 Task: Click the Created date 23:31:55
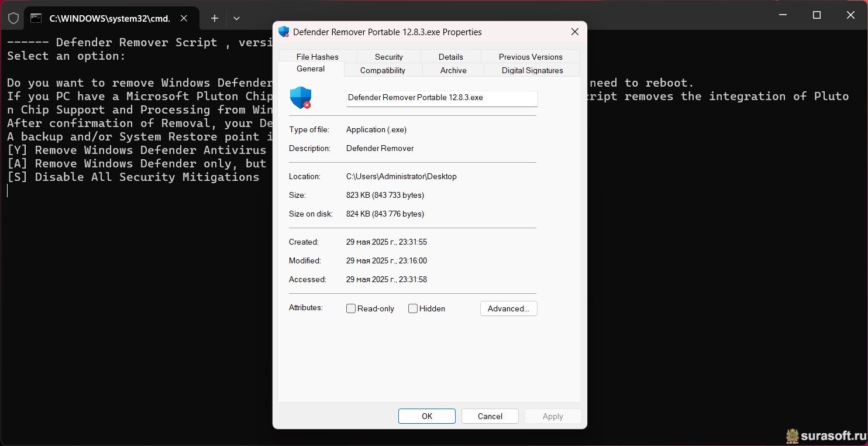pyautogui.click(x=387, y=242)
